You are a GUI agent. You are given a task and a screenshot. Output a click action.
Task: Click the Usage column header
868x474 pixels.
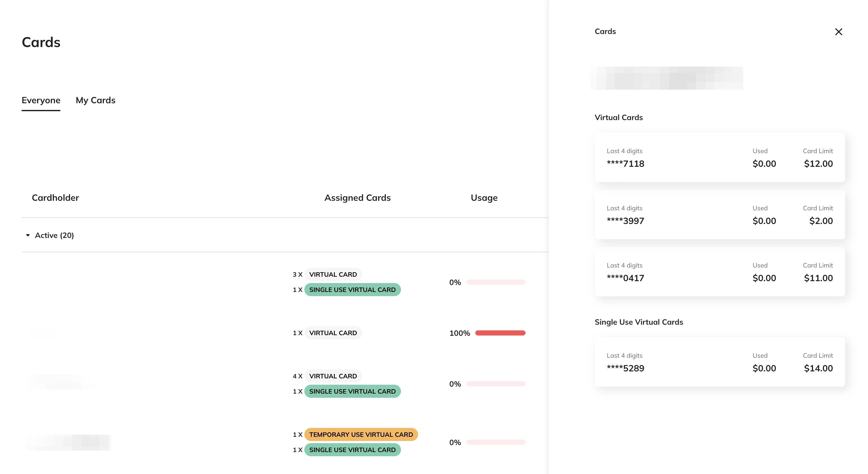(484, 198)
